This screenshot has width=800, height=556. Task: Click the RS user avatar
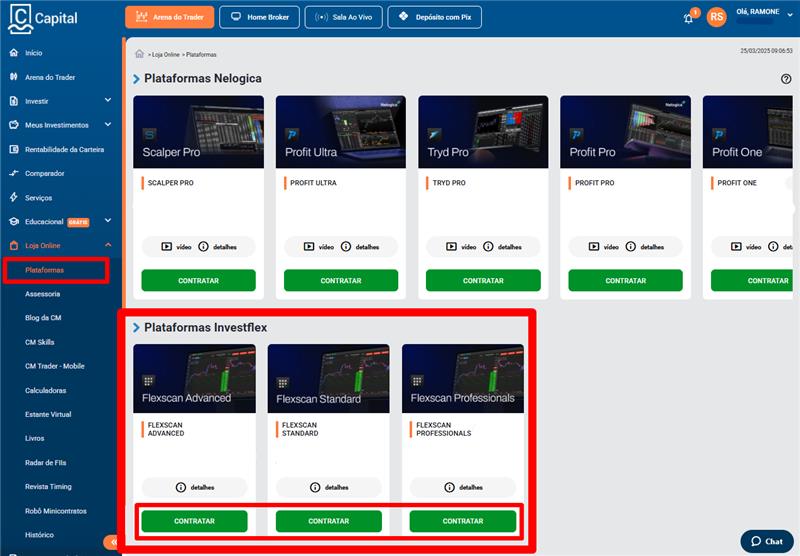tap(716, 17)
